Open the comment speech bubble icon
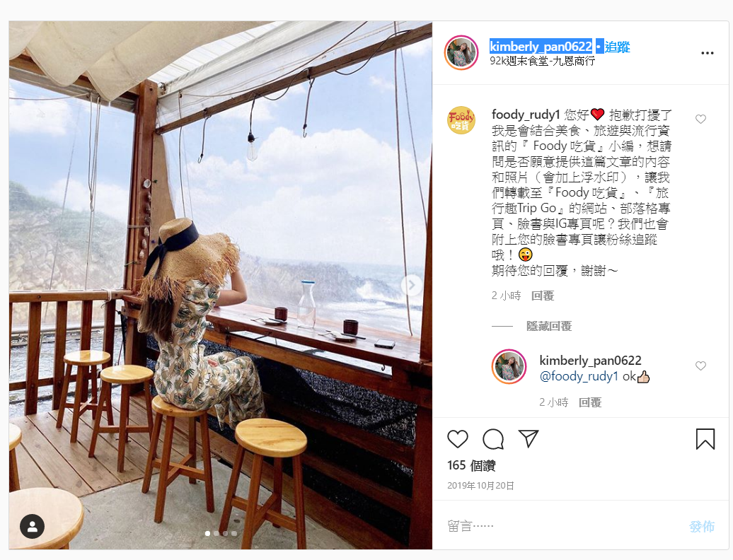Viewport: 733px width, 560px height. [x=493, y=439]
